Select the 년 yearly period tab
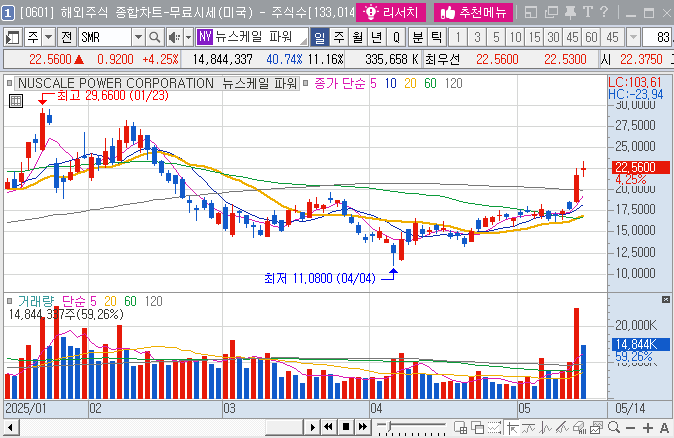Viewport: 674px width, 438px height. click(377, 38)
